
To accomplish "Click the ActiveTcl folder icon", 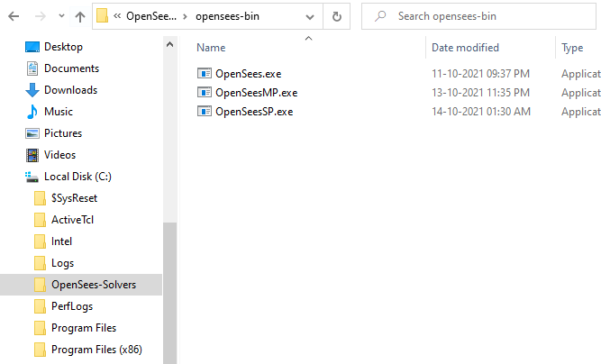I will point(40,220).
